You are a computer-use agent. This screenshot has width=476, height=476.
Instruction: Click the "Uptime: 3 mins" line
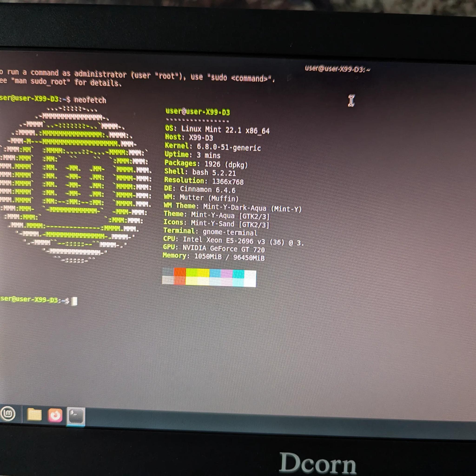point(192,155)
